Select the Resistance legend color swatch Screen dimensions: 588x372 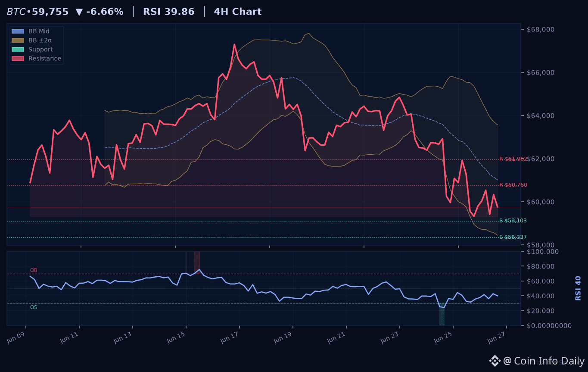pos(18,58)
